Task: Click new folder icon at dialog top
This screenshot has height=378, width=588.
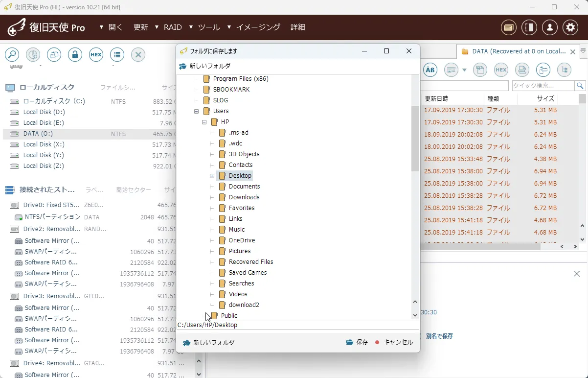Action: click(x=182, y=66)
